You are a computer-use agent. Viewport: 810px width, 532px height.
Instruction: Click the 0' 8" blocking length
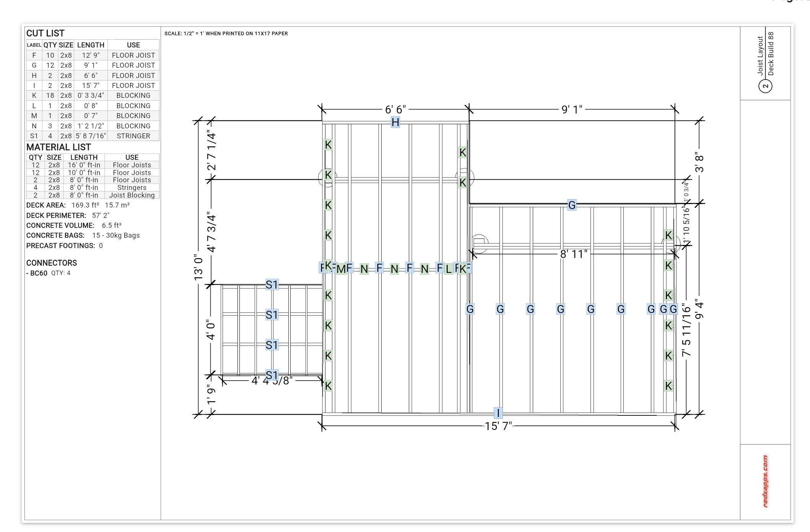coord(91,105)
